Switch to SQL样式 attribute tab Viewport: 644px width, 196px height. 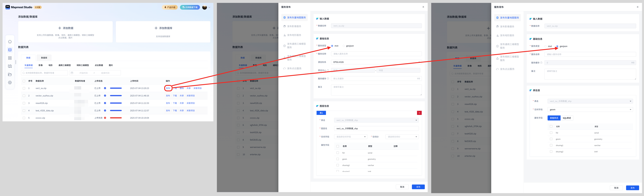567,118
